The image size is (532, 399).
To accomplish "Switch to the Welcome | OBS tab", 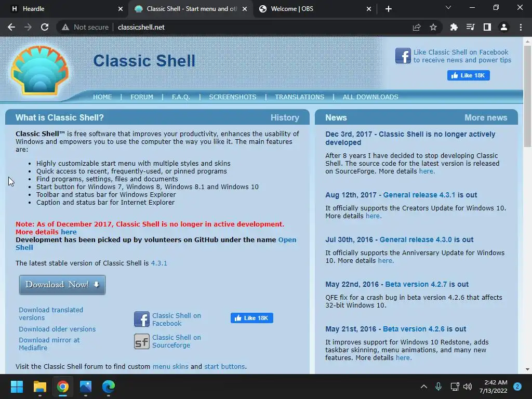I will pos(314,9).
